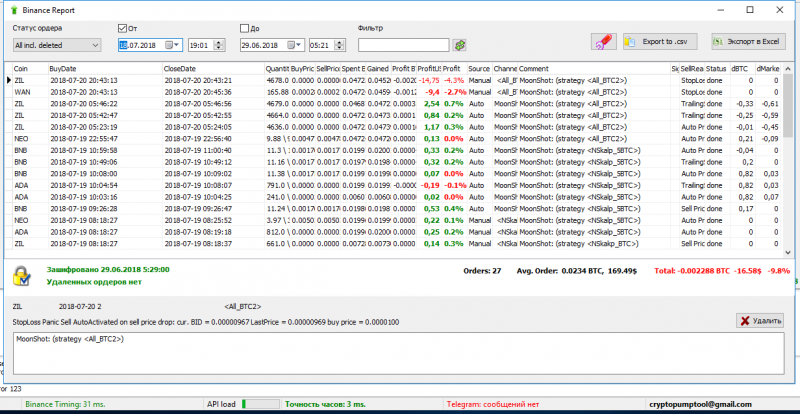Click the 'Удаленных ордеров нет' text

pos(94,281)
